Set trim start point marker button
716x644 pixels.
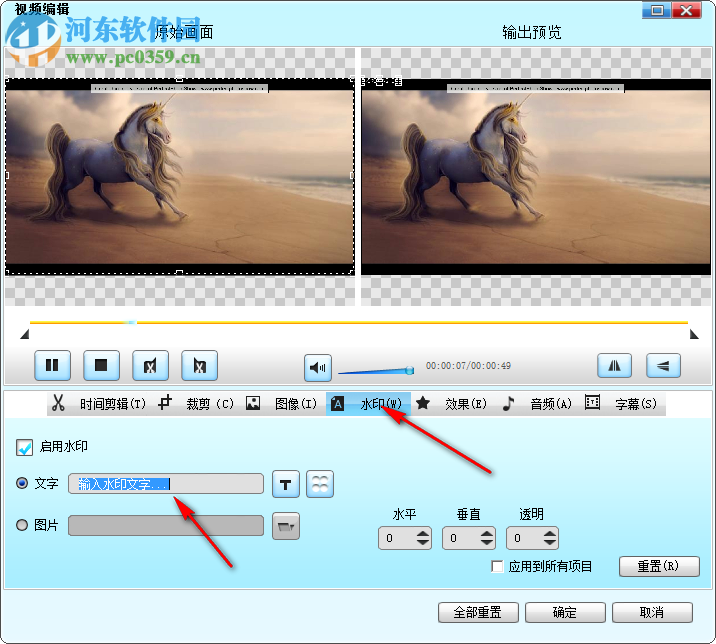[150, 365]
